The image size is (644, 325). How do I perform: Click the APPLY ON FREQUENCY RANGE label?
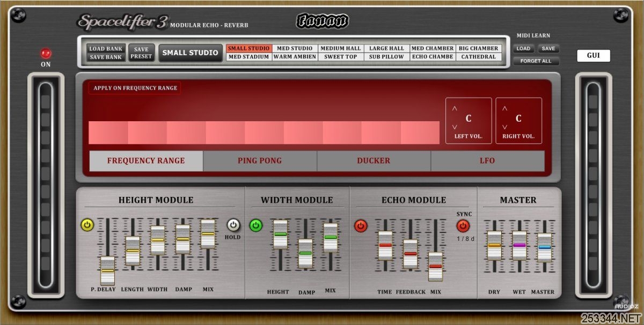[x=135, y=88]
